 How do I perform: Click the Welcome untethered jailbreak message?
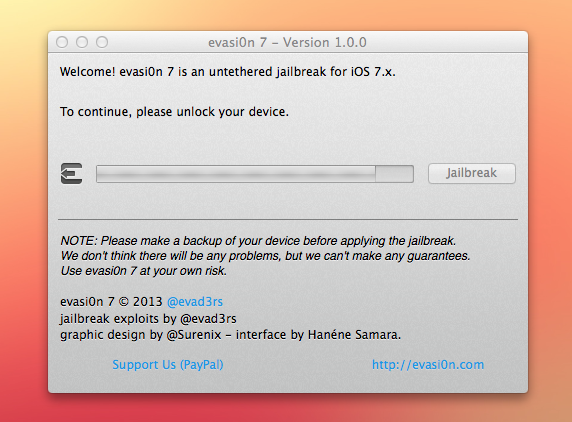(x=228, y=72)
